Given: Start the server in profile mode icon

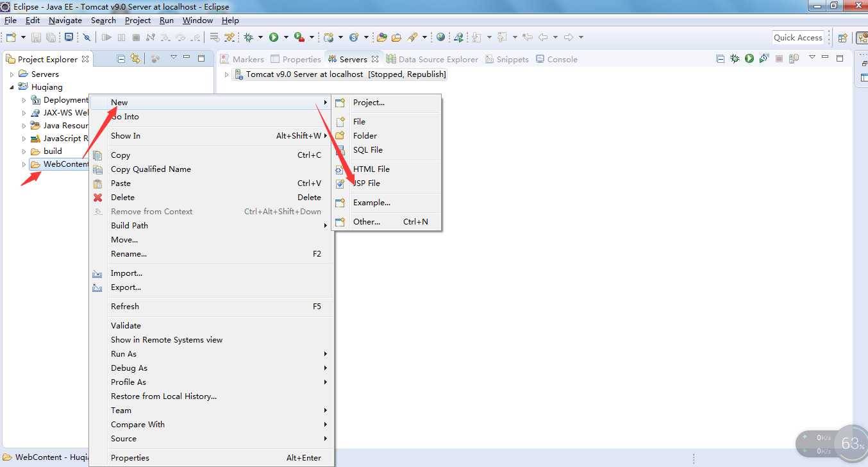Looking at the screenshot, I should [764, 59].
